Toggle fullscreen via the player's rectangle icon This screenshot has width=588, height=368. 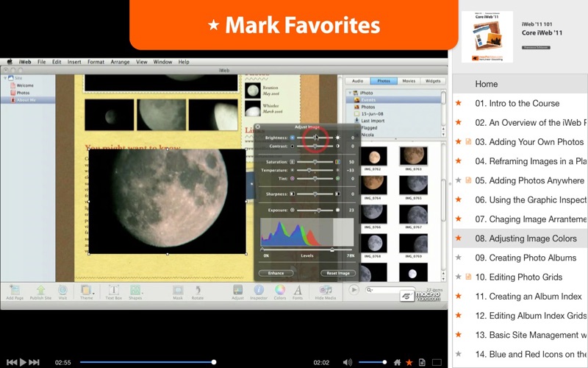point(437,362)
